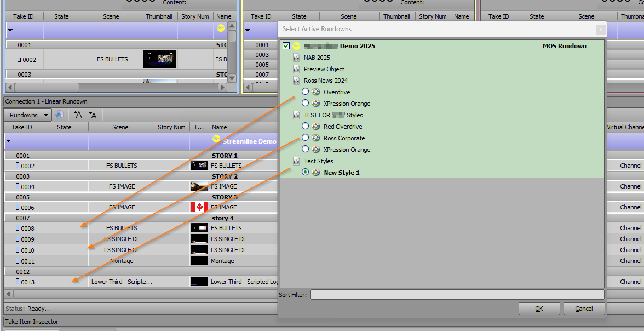Click Take ID column header in Linear Rundown
The image size is (644, 331).
[x=22, y=128]
